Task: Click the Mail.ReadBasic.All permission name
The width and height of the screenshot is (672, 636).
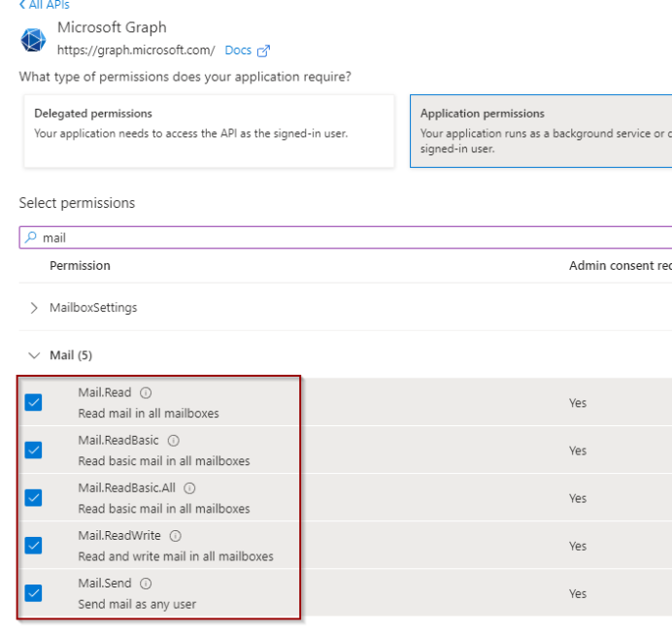Action: tap(127, 488)
